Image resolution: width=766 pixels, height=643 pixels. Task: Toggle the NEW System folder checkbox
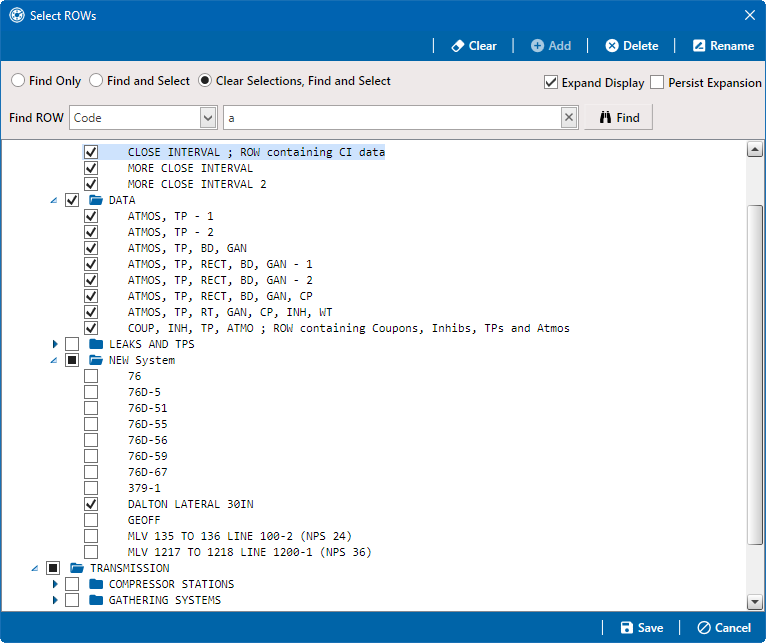72,360
